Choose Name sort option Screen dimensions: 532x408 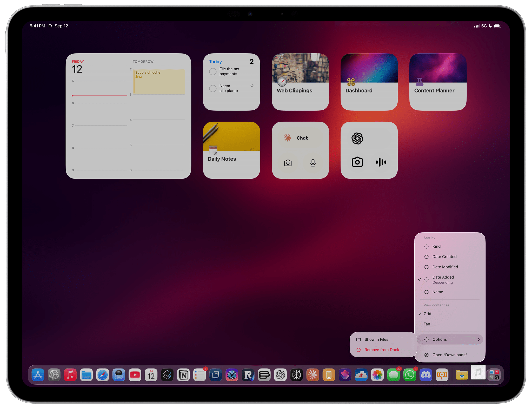point(437,292)
